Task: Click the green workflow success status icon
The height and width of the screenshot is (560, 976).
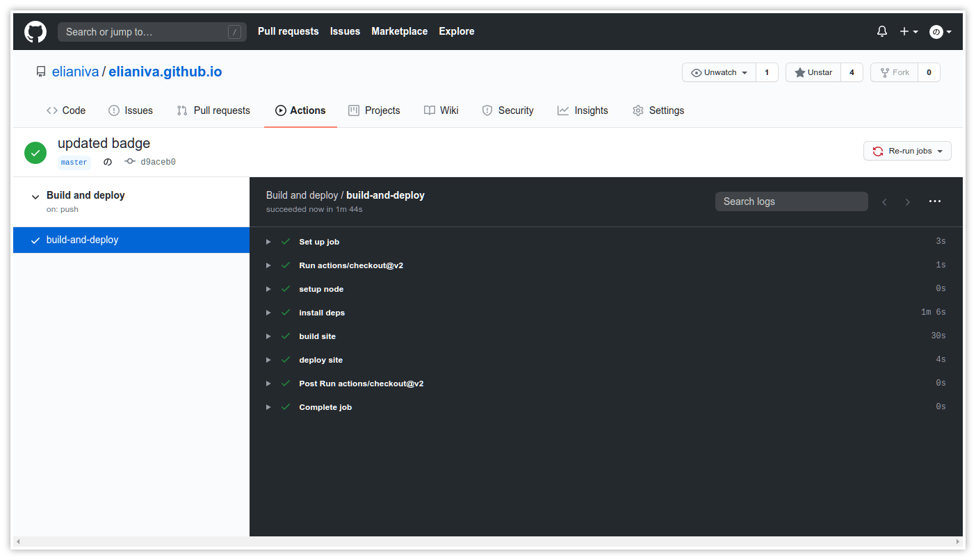Action: pos(35,153)
